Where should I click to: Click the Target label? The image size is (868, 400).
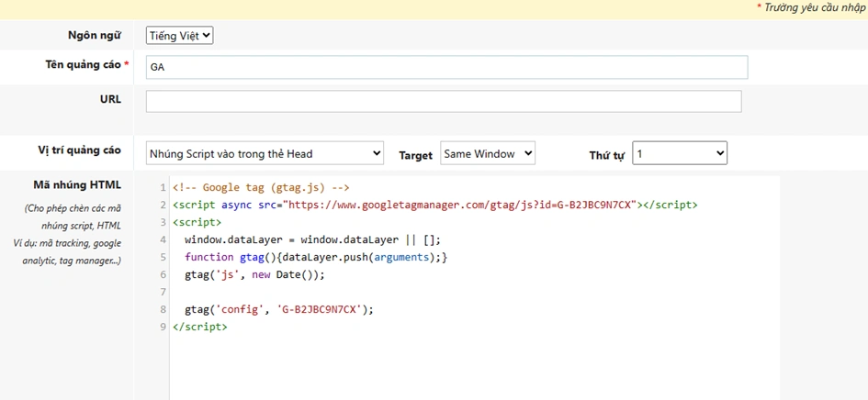pyautogui.click(x=416, y=155)
